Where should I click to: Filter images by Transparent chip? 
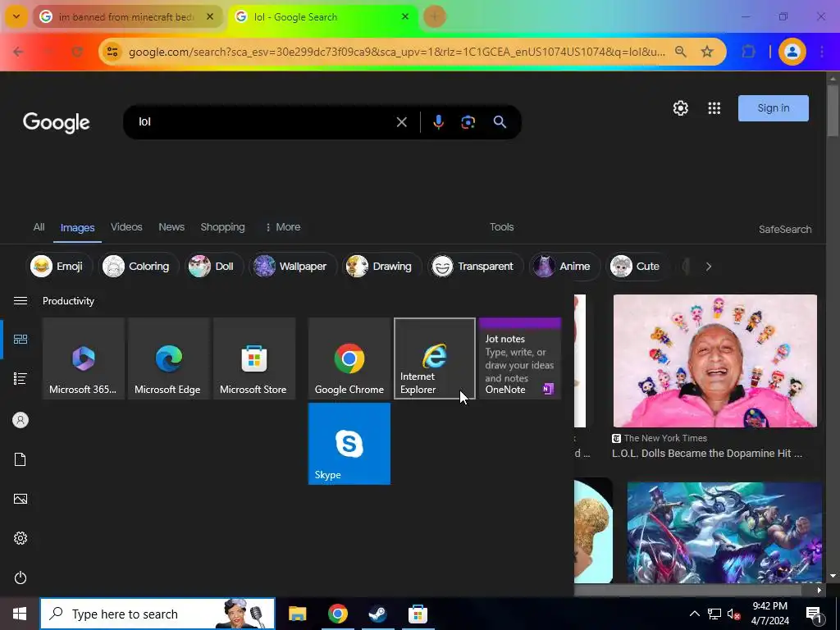tap(475, 267)
